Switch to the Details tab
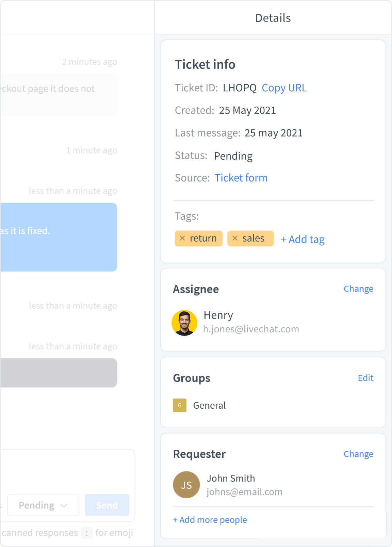The width and height of the screenshot is (392, 547). coord(273,18)
